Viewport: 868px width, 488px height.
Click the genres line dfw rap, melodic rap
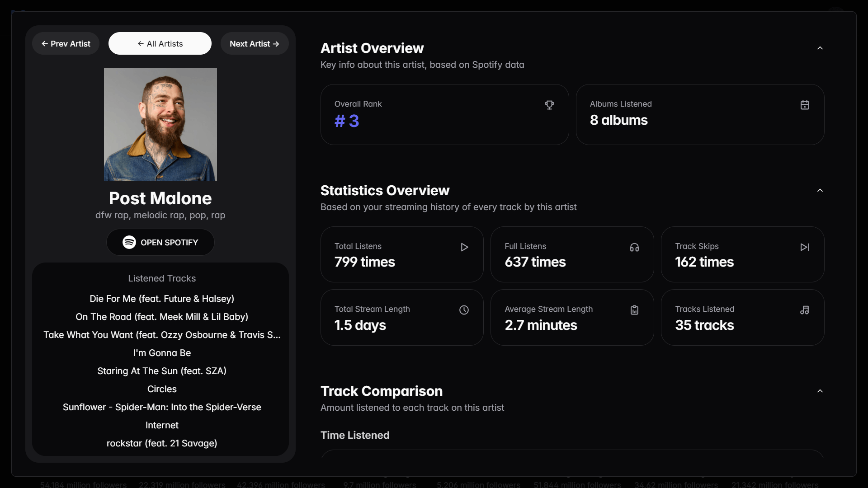pyautogui.click(x=160, y=215)
